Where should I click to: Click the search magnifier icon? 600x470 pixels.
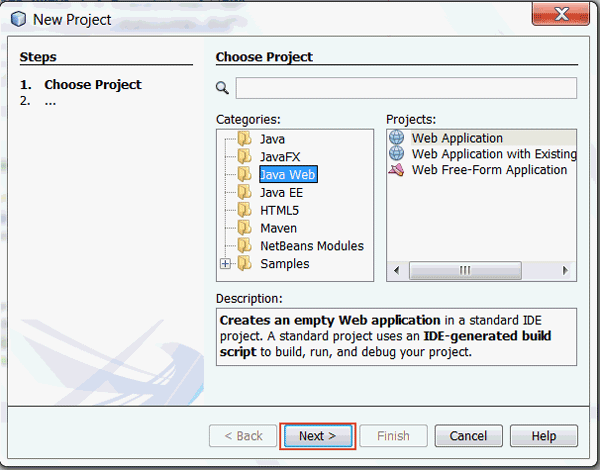(223, 88)
